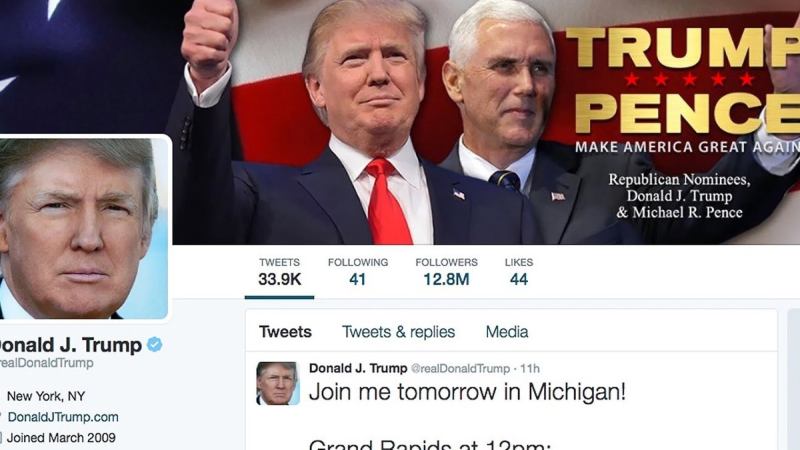Open the Join me tomorrow in Michigan tweet
This screenshot has width=800, height=450.
(467, 392)
